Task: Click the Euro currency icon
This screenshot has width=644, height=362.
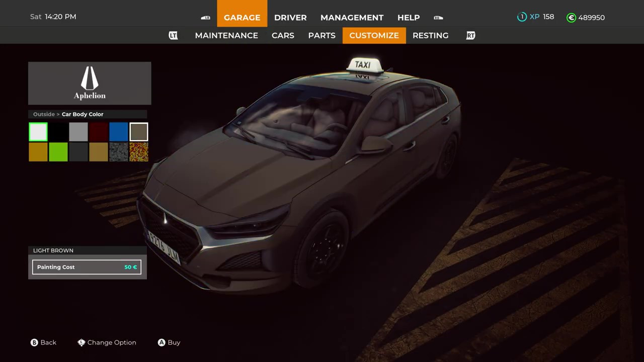Action: tap(571, 18)
